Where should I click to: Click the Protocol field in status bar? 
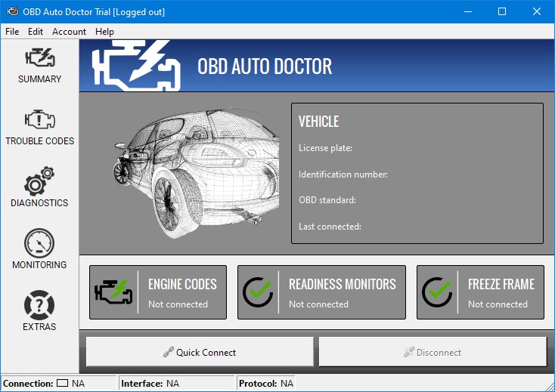[x=287, y=384]
